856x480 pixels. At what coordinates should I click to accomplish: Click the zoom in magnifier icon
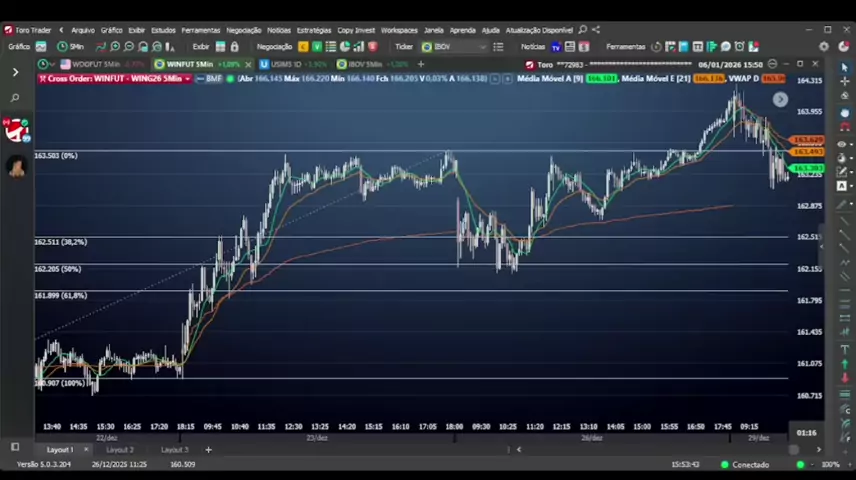click(x=115, y=47)
